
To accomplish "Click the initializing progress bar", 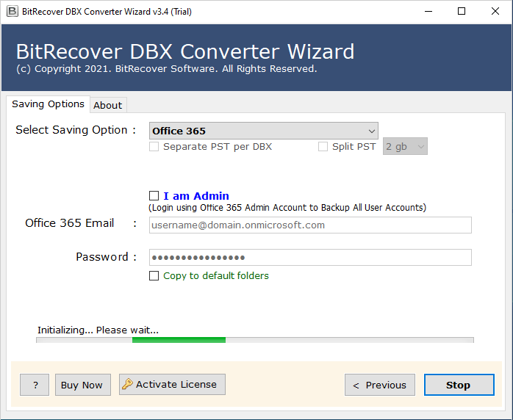I will [254, 340].
